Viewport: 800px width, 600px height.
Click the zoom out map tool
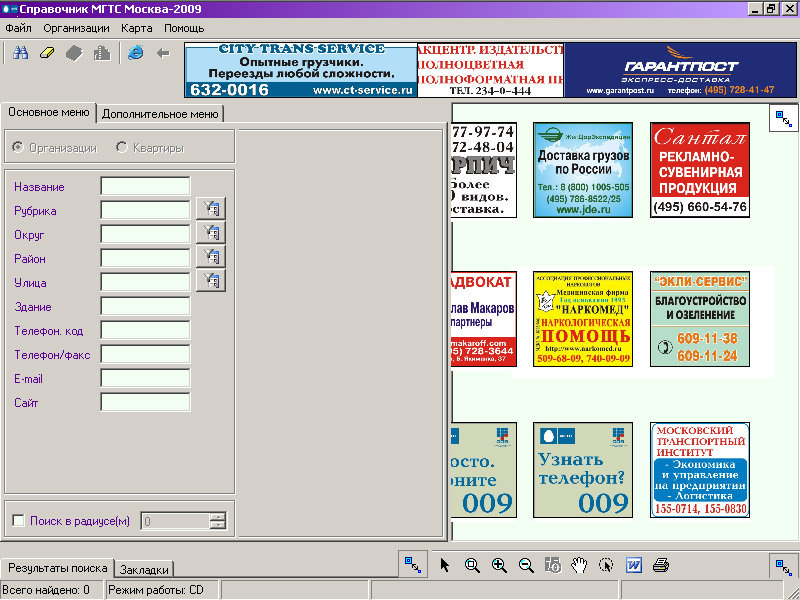point(526,565)
